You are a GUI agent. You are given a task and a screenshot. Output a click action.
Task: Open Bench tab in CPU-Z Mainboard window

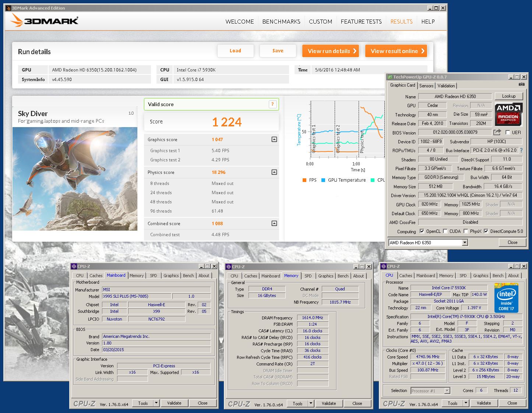coord(189,276)
